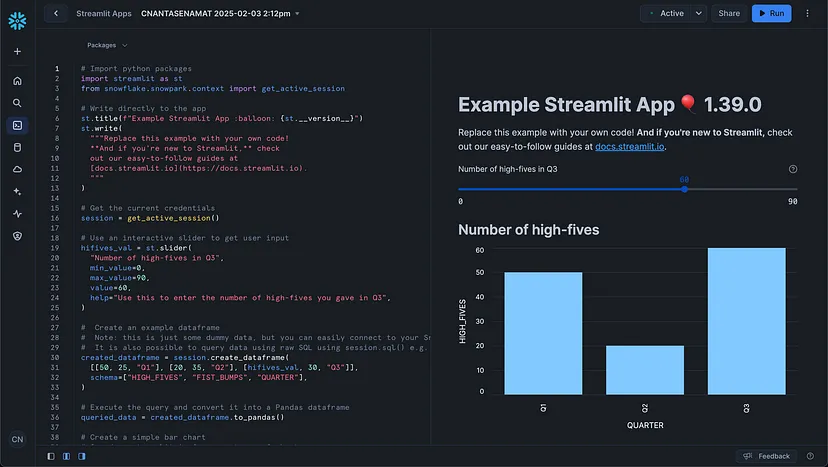828x467 pixels.
Task: Open the Admin shield icon
Action: (17, 236)
